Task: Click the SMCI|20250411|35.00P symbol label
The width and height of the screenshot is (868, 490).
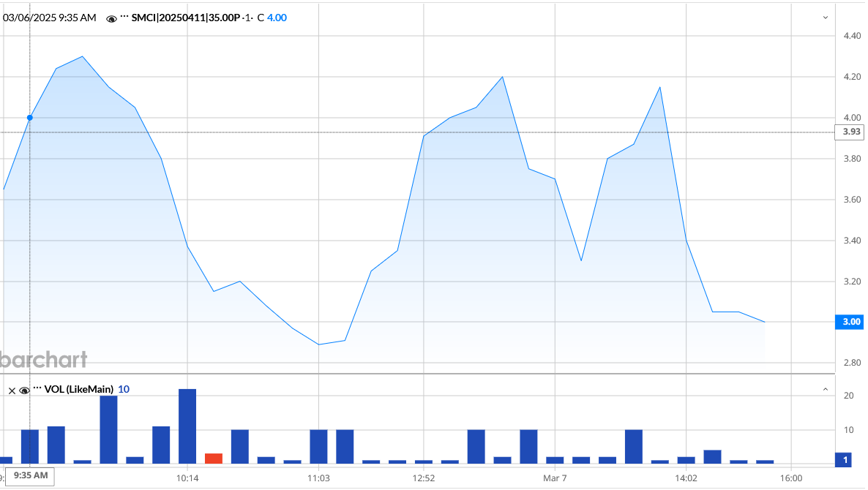Action: [187, 18]
